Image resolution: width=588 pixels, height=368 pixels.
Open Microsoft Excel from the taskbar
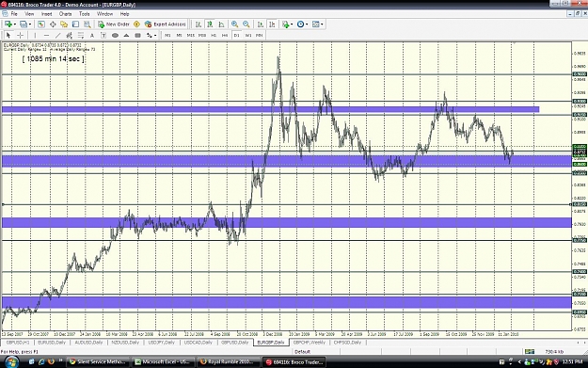pos(165,362)
